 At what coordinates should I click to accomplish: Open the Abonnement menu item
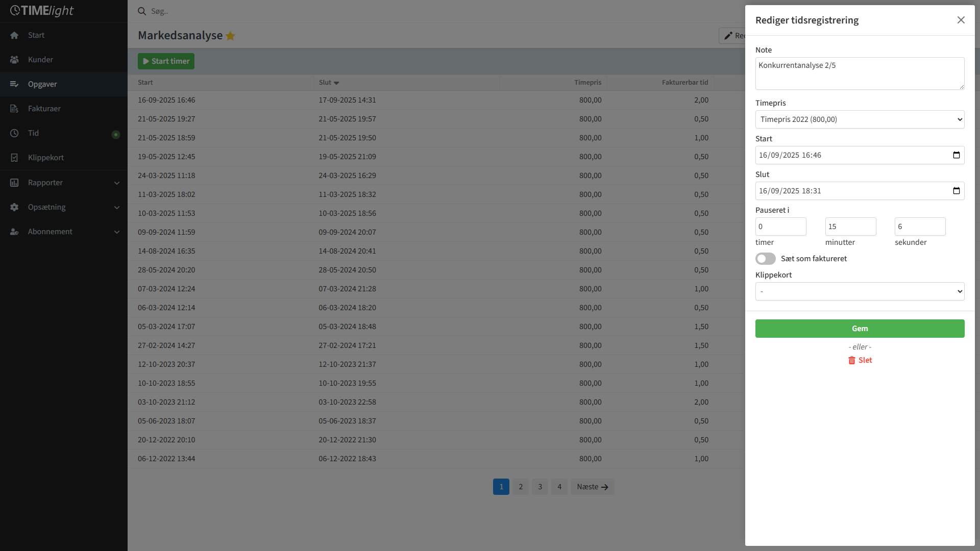tap(50, 232)
